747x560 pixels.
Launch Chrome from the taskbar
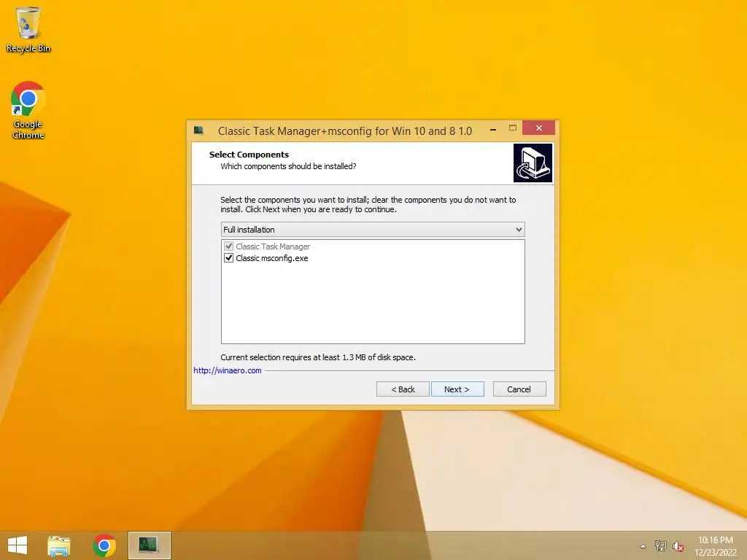click(x=104, y=545)
